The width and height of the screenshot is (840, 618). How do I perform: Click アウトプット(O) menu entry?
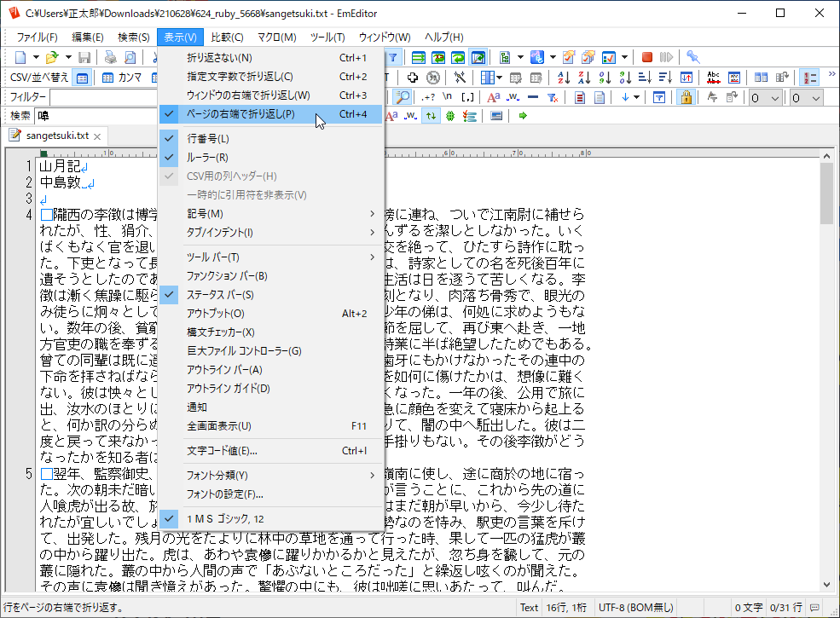point(270,314)
